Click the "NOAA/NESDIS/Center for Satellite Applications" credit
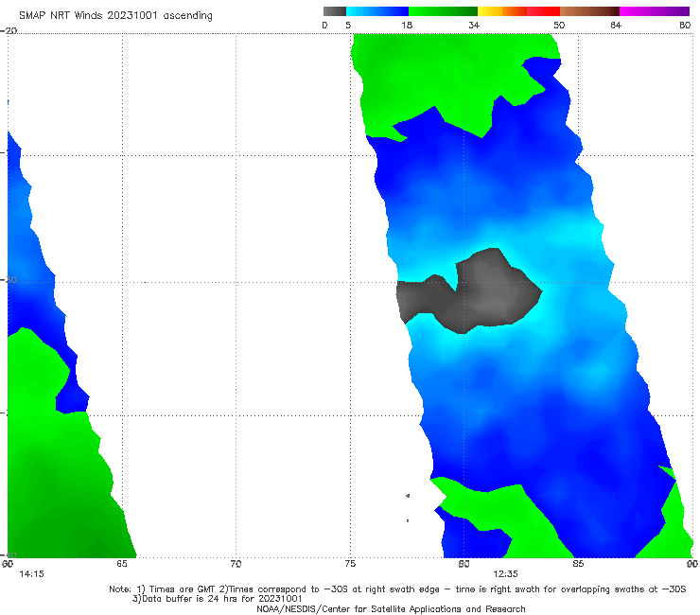The image size is (700, 615). coord(391,608)
